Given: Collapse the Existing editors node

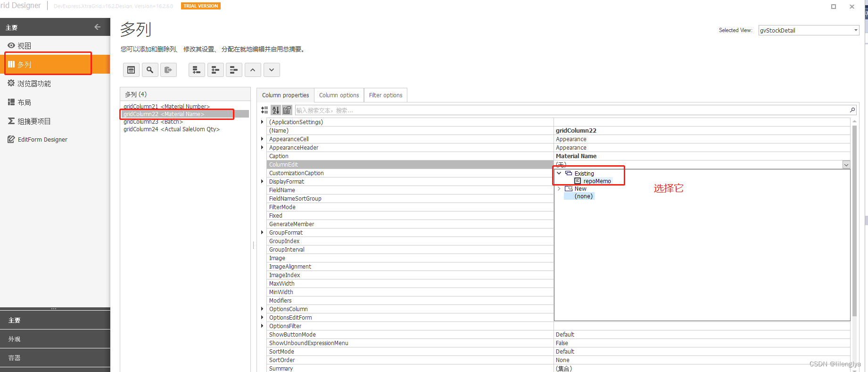Looking at the screenshot, I should (x=559, y=173).
